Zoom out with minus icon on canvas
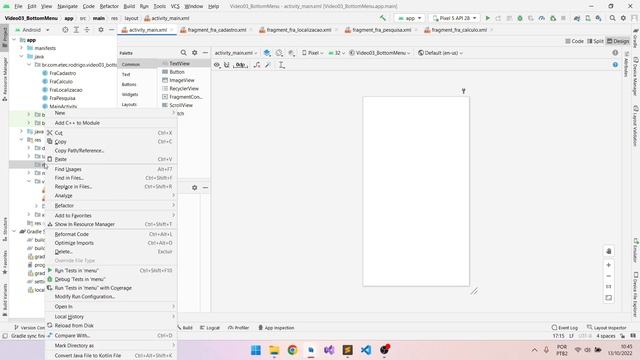 [609, 276]
